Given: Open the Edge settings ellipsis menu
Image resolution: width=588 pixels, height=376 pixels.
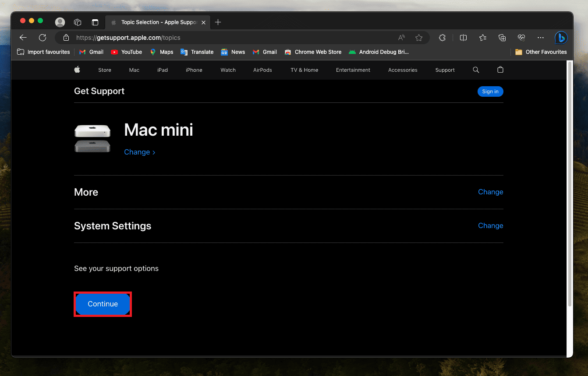Looking at the screenshot, I should click(x=541, y=38).
